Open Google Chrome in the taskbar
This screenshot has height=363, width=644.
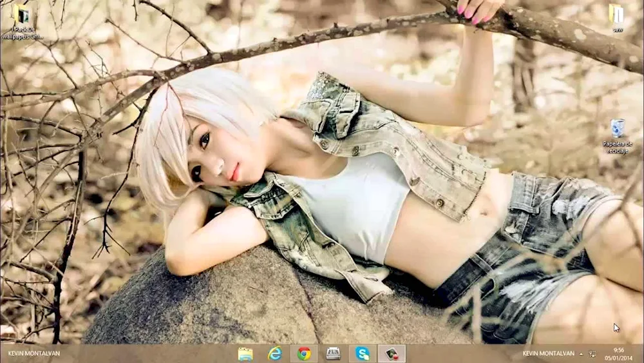coord(304,353)
